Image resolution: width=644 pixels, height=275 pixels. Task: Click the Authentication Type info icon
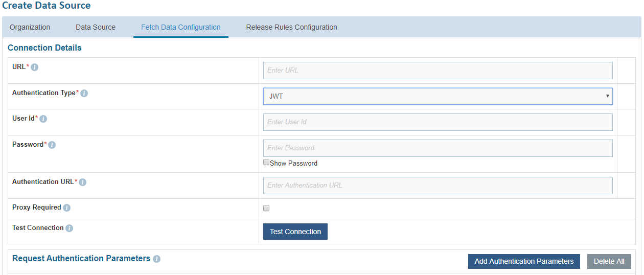click(x=84, y=94)
